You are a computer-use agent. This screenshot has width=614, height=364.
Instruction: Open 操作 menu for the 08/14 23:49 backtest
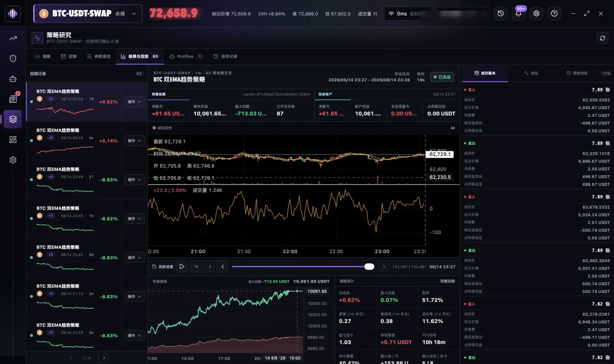(x=134, y=180)
